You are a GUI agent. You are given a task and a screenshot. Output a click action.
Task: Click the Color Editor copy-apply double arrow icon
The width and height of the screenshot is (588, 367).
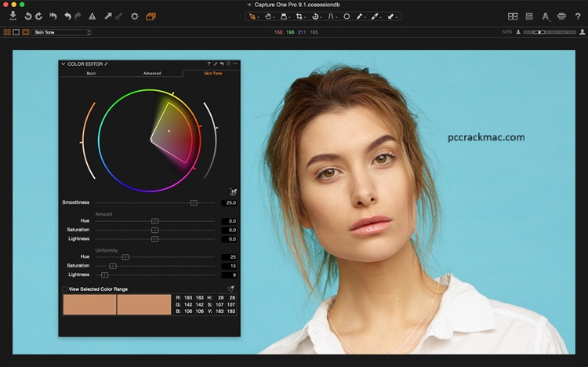coord(216,64)
